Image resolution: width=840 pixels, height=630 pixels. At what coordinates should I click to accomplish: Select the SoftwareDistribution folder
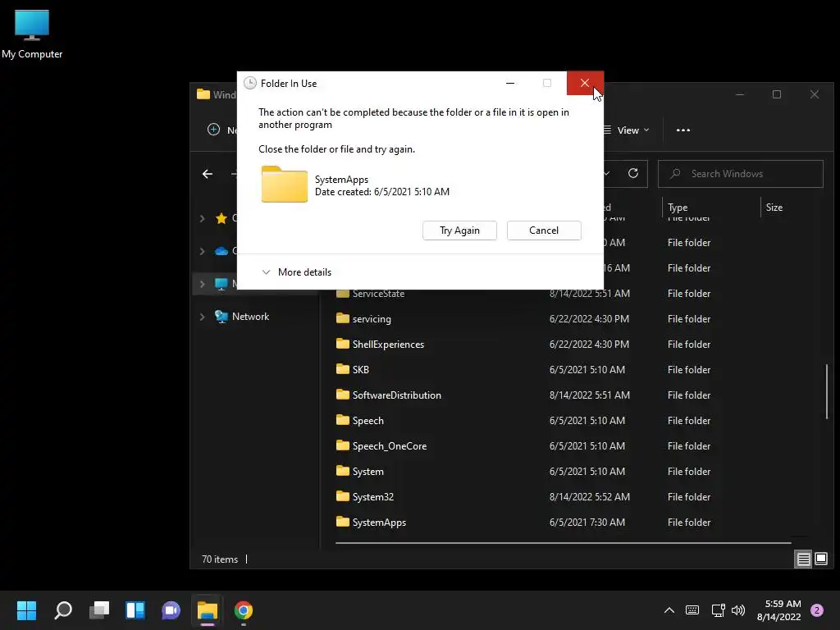click(x=396, y=395)
